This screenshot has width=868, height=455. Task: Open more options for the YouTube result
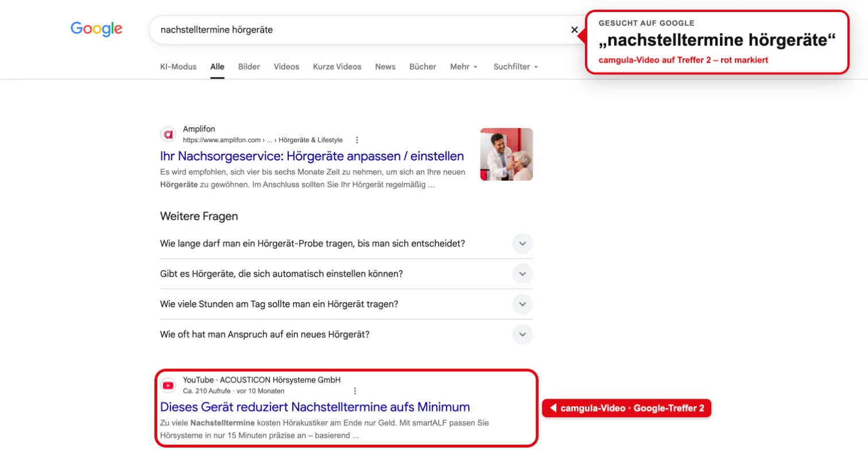355,391
